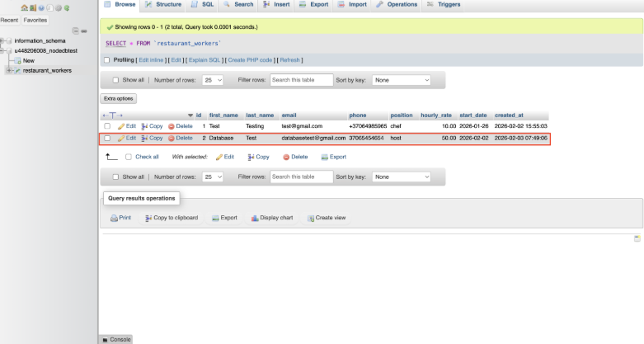This screenshot has width=644, height=344.
Task: Select the Check all checkbox below table
Action: pos(129,157)
